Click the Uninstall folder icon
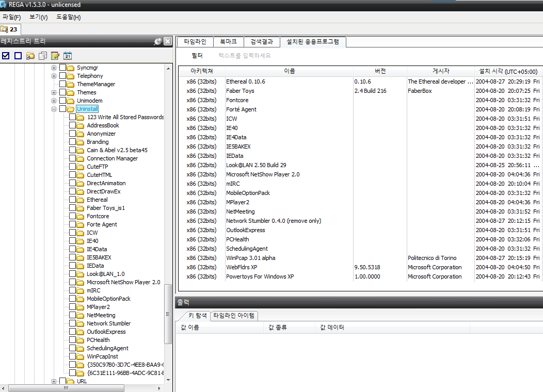This screenshot has height=392, width=543. tap(71, 109)
